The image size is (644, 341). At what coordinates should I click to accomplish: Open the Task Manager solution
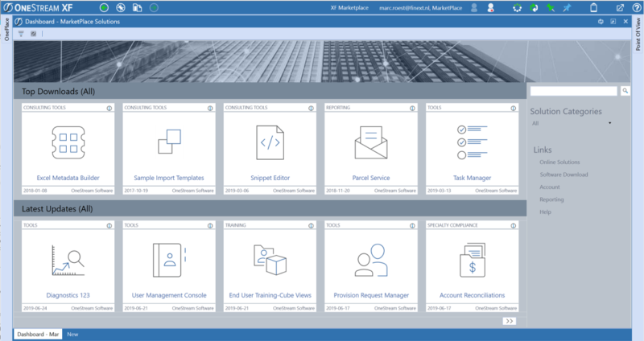pos(472,178)
